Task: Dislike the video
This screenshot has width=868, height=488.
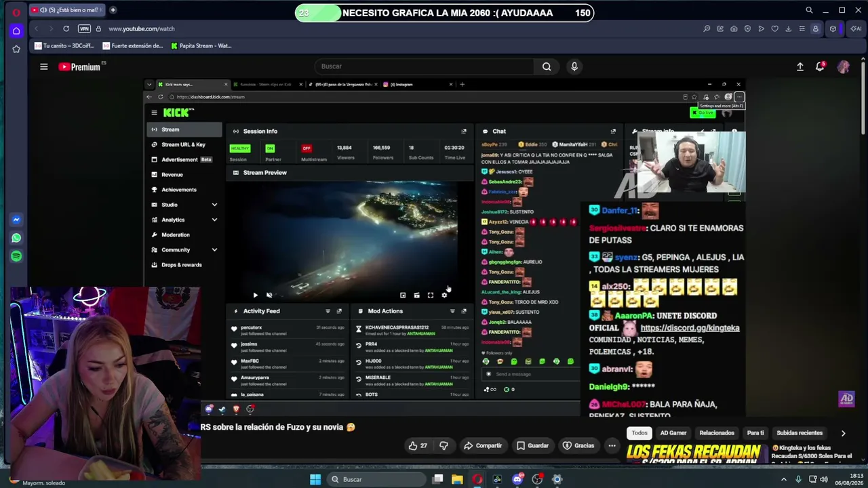Action: point(443,445)
